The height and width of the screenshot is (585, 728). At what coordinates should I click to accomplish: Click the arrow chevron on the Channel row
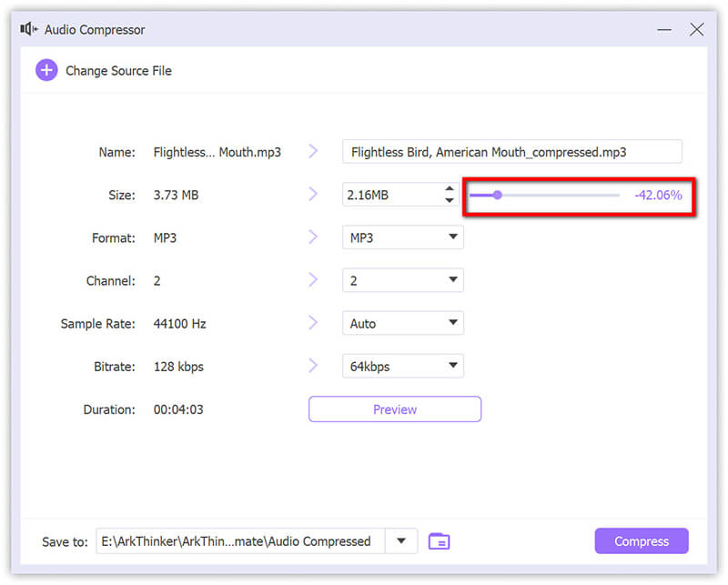313,279
